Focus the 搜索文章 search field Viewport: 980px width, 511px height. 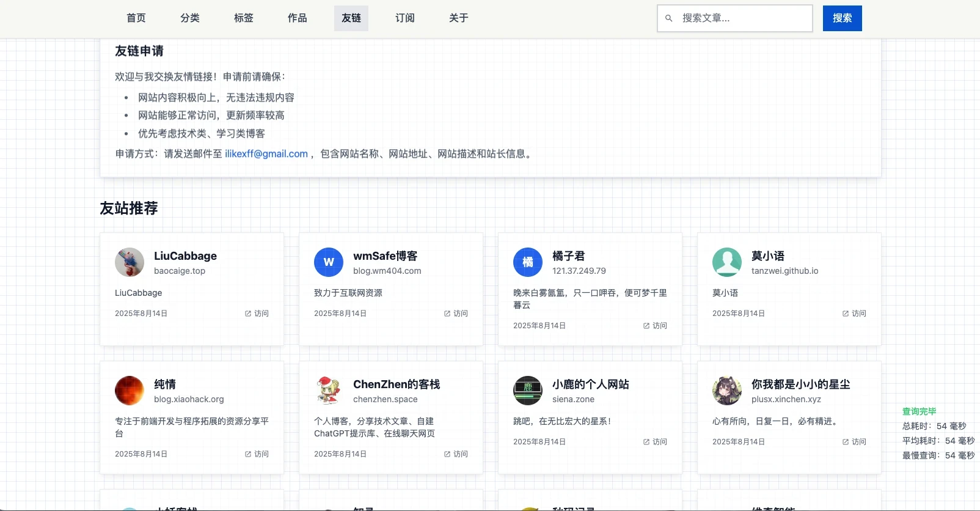[735, 18]
